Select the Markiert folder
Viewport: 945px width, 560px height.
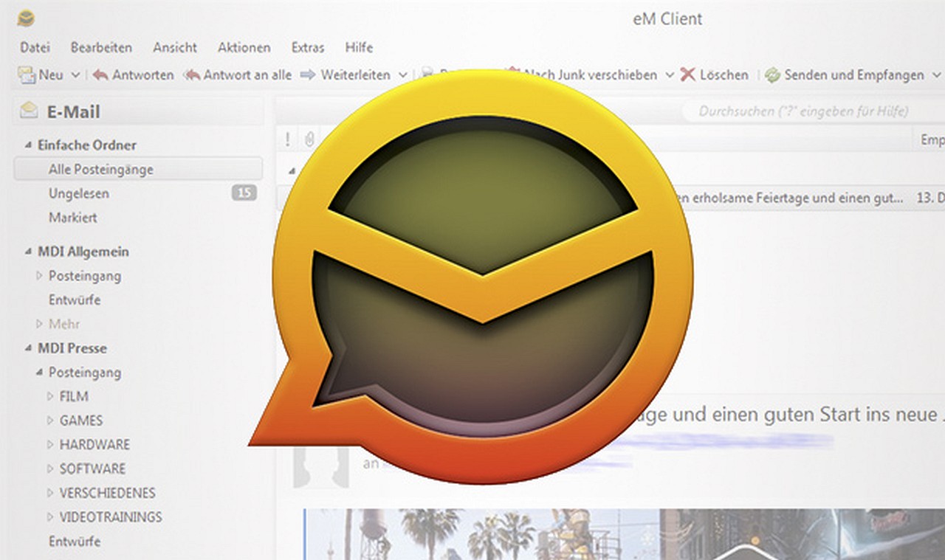tap(73, 218)
